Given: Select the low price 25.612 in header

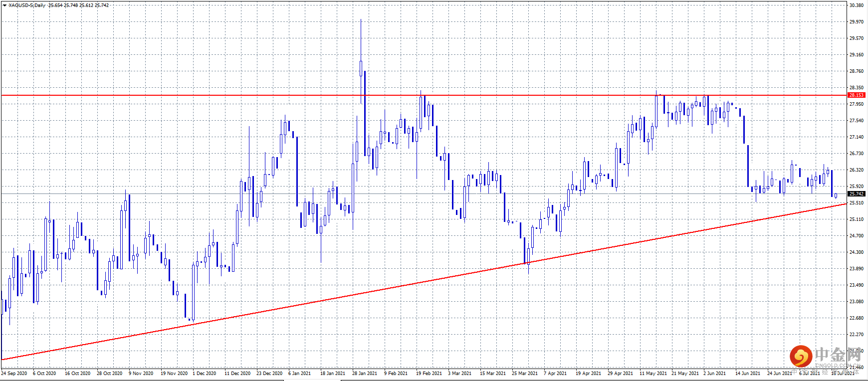Looking at the screenshot, I should pyautogui.click(x=86, y=5).
